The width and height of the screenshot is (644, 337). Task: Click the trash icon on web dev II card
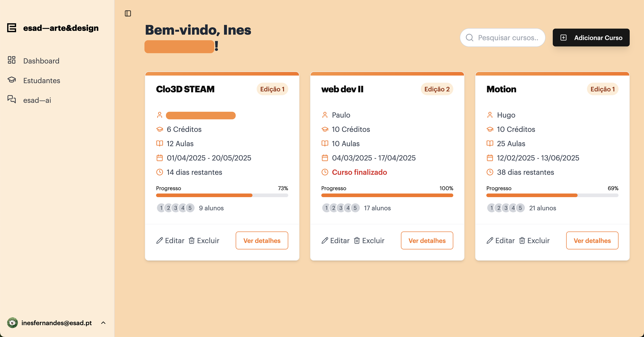pos(357,241)
